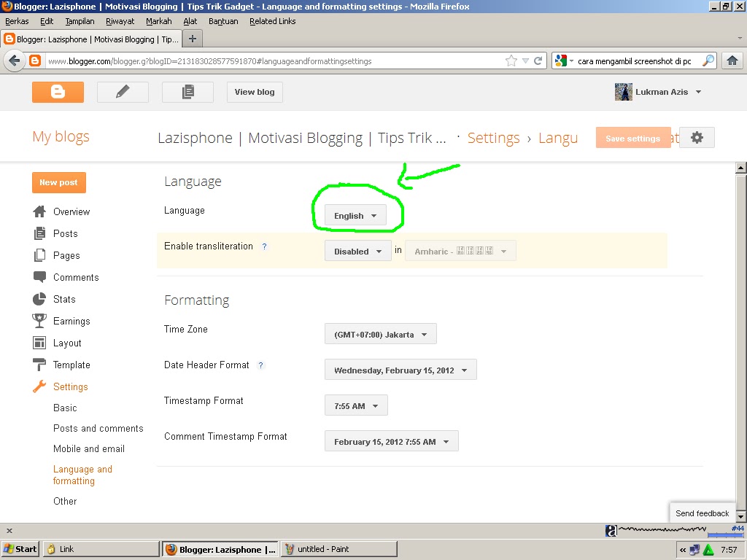The image size is (747, 560).
Task: Click help icon beside Date Header Format
Action: (x=260, y=365)
